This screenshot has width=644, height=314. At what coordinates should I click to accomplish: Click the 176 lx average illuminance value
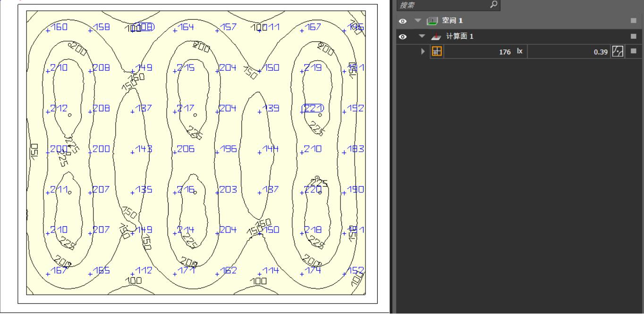pyautogui.click(x=505, y=52)
